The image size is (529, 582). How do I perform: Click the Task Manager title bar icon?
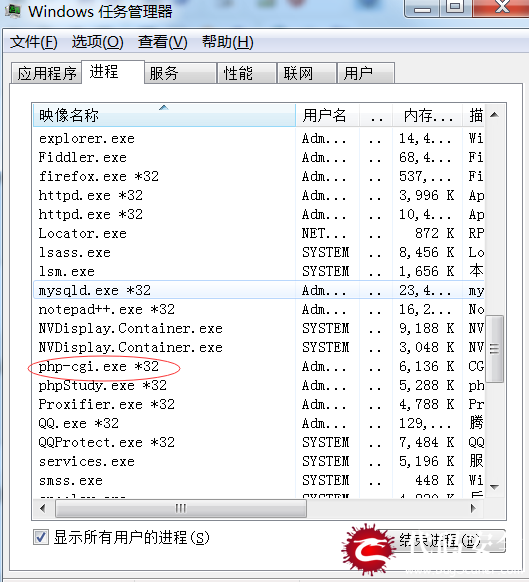(13, 10)
